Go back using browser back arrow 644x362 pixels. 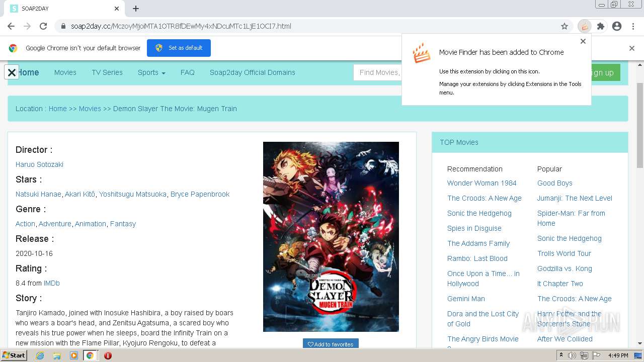(11, 26)
